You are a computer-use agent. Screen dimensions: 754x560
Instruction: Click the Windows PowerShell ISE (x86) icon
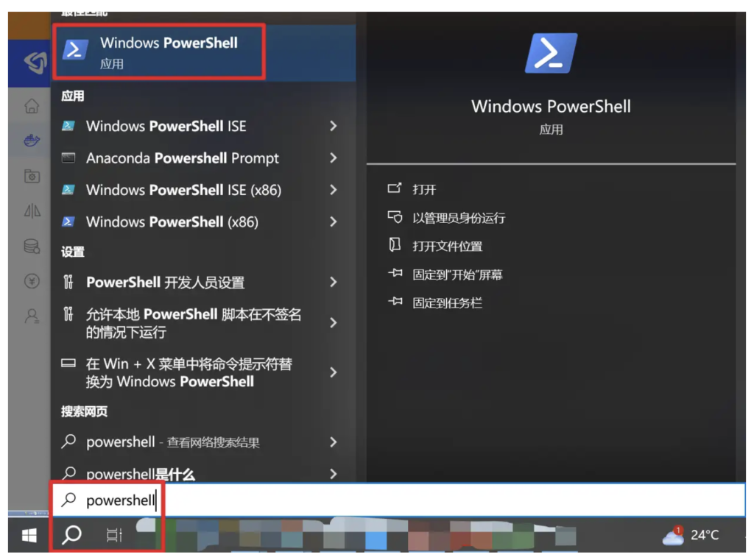pyautogui.click(x=68, y=189)
